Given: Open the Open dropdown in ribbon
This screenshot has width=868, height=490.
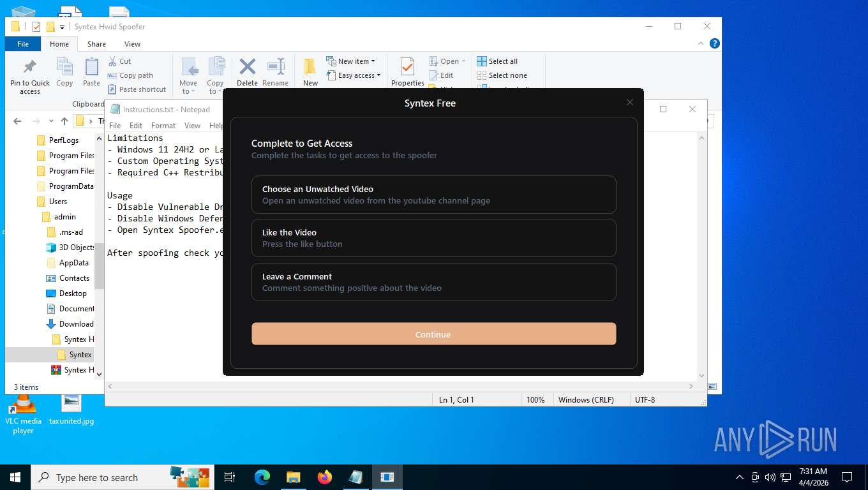Looking at the screenshot, I should pyautogui.click(x=447, y=61).
